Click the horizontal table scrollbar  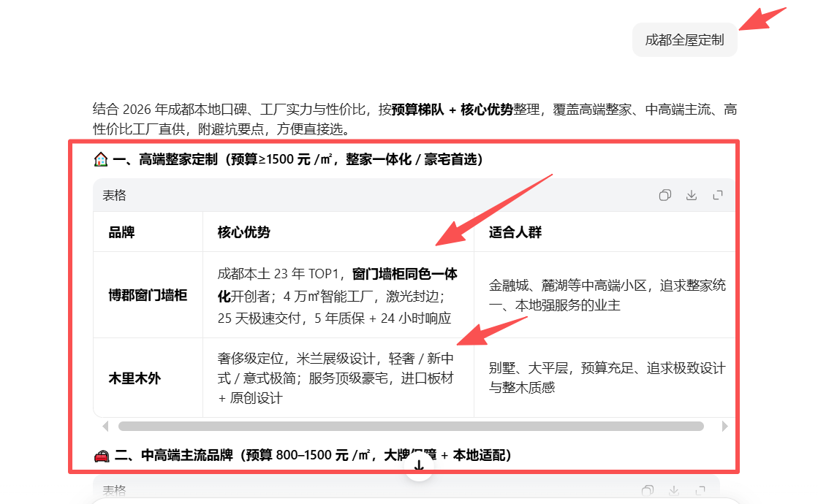410,426
